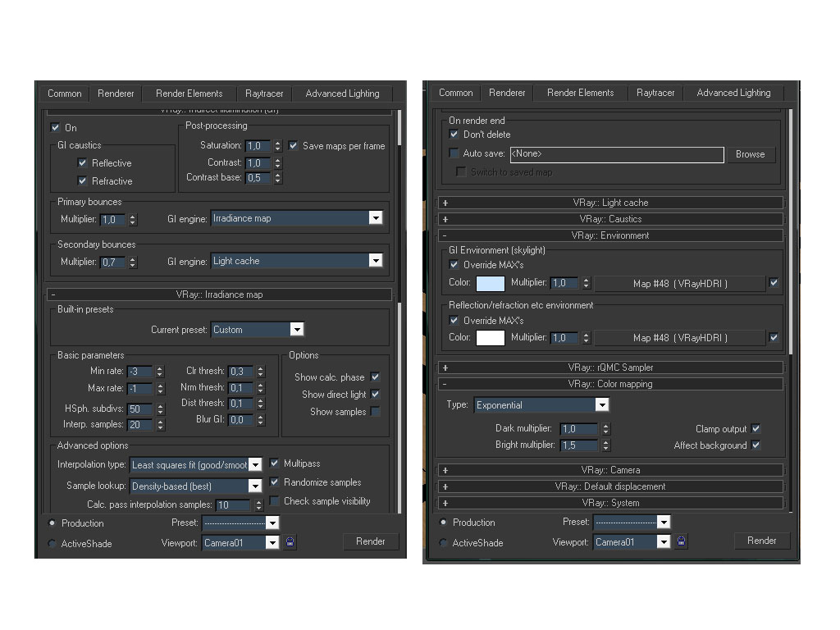Image resolution: width=840 pixels, height=630 pixels.
Task: Collapse VRay Environment rollout
Action: point(610,235)
